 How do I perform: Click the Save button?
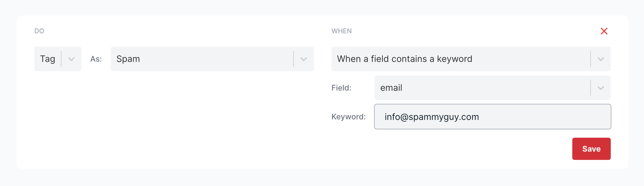coord(591,149)
